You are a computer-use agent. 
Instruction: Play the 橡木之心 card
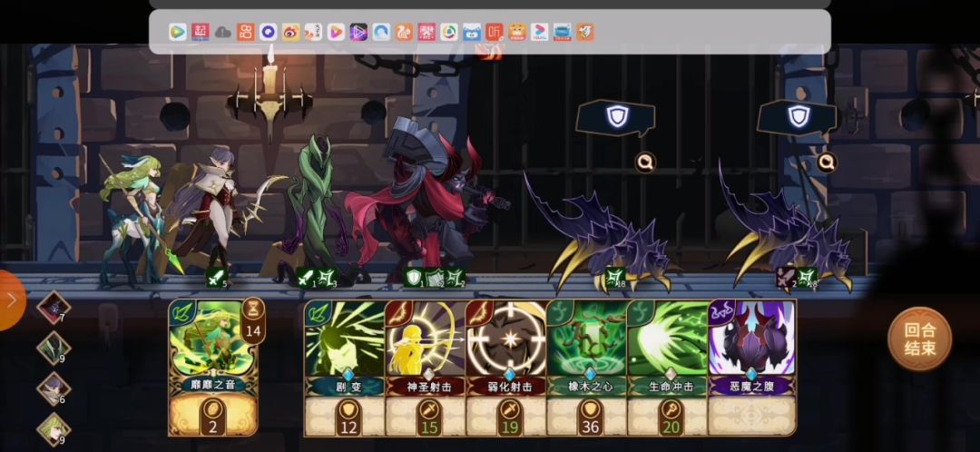coord(586,368)
